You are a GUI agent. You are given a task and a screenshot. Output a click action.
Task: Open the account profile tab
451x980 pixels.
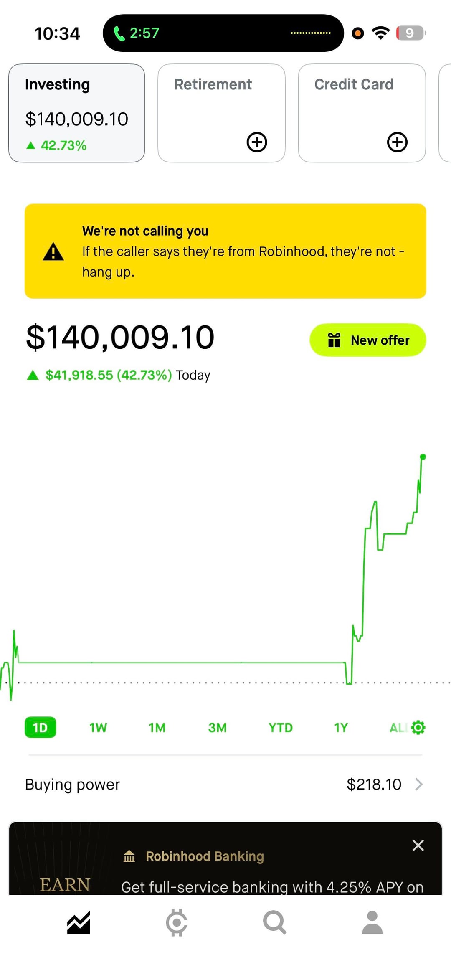click(372, 922)
